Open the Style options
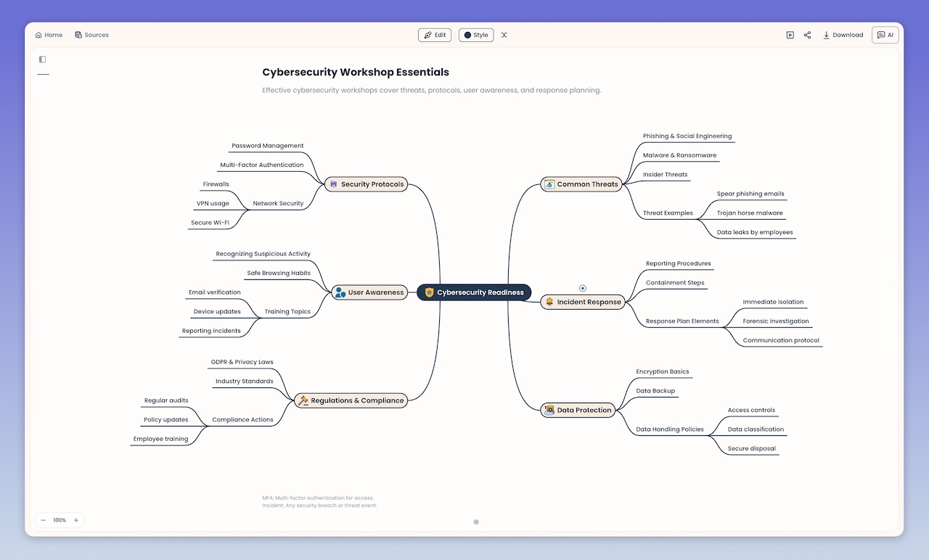929x560 pixels. coord(476,35)
